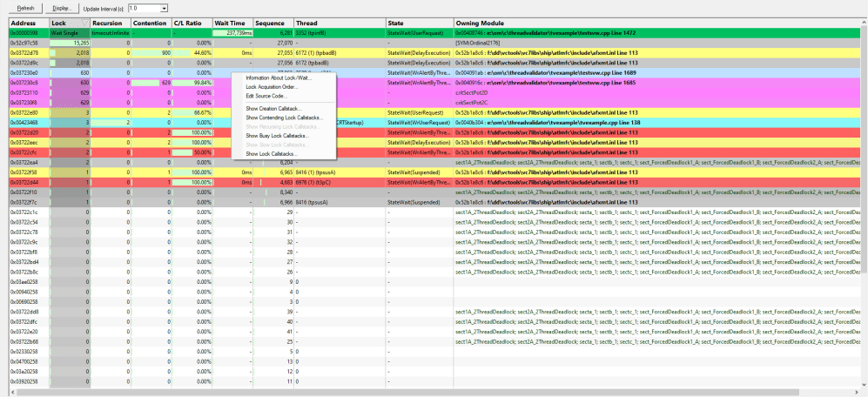Choose Show Lock Callstacks... menu entry
868x397 pixels.
[272, 153]
